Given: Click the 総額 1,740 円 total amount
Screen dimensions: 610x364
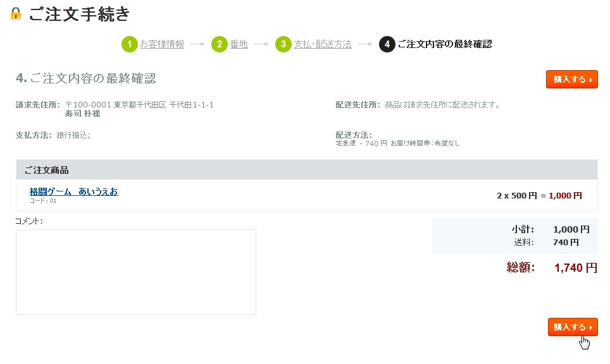Looking at the screenshot, I should point(575,268).
